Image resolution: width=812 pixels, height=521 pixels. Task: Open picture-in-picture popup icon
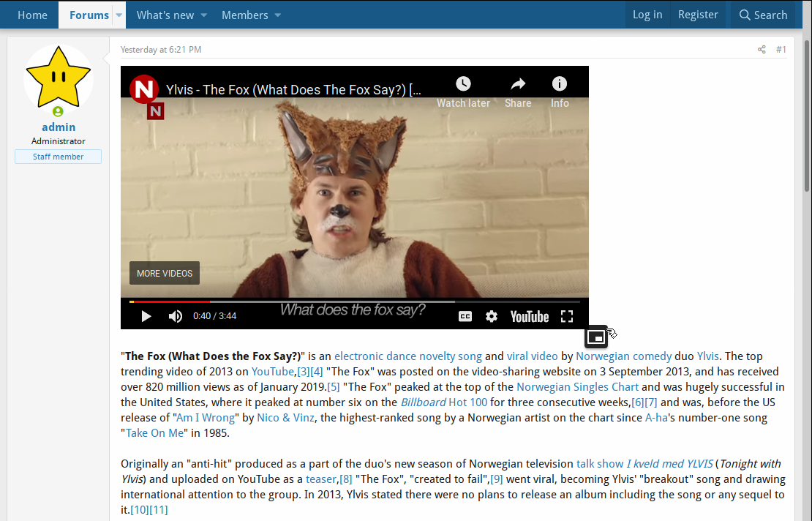pos(596,337)
